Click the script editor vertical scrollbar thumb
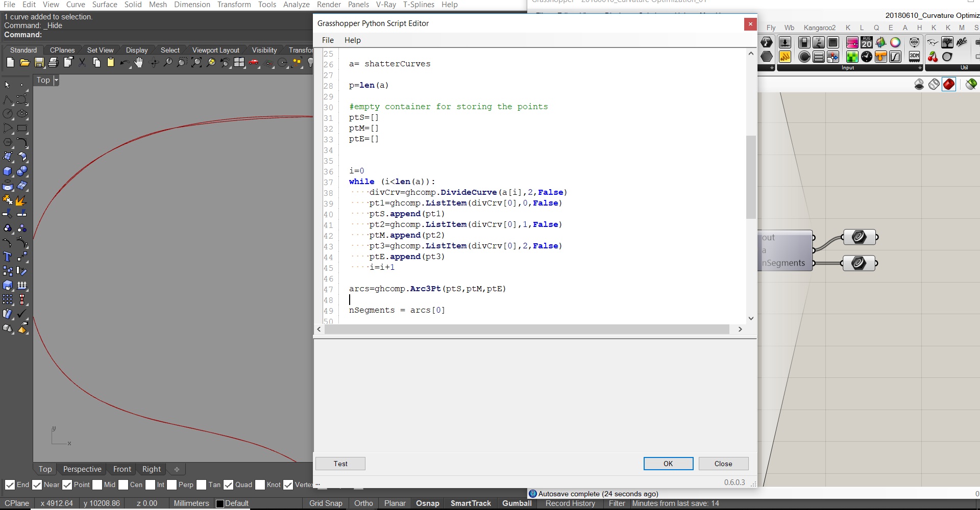Screen dimensions: 980x510 point(751,177)
